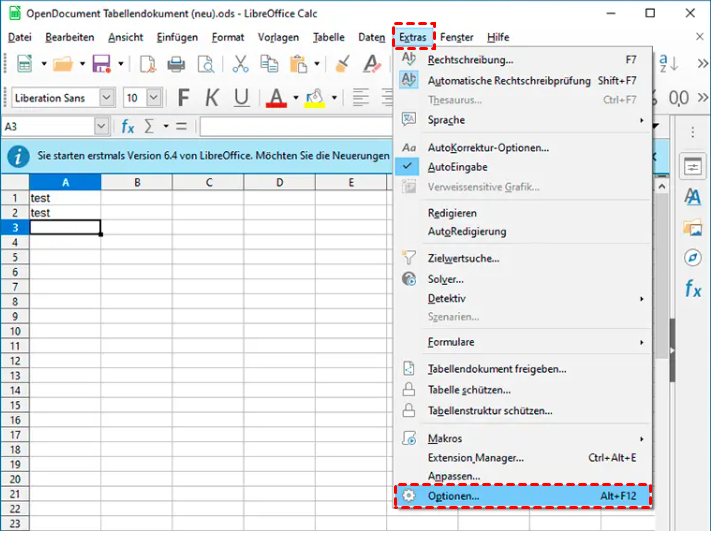Choose Optionen... in Extras menu
Viewport: 711px width, 533px height.
(x=523, y=496)
